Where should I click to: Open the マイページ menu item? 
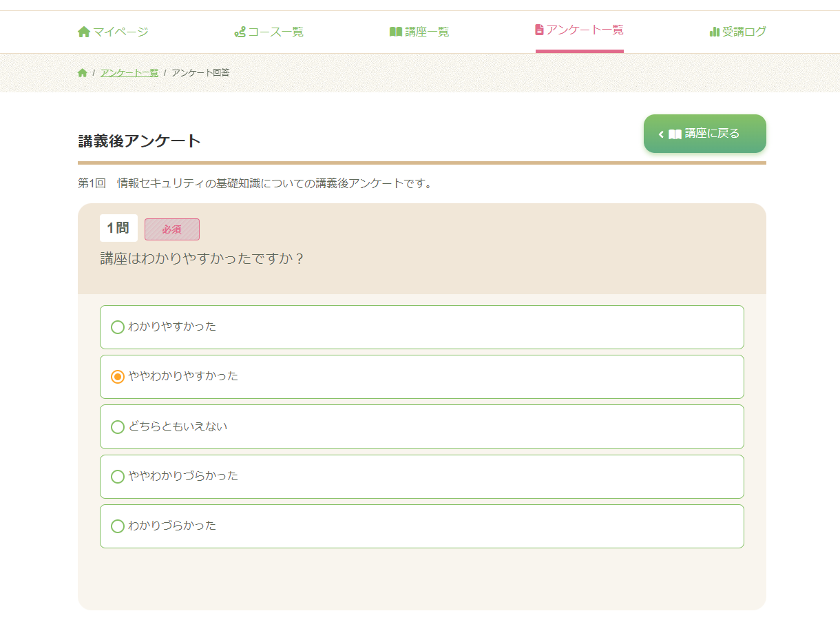click(x=113, y=32)
